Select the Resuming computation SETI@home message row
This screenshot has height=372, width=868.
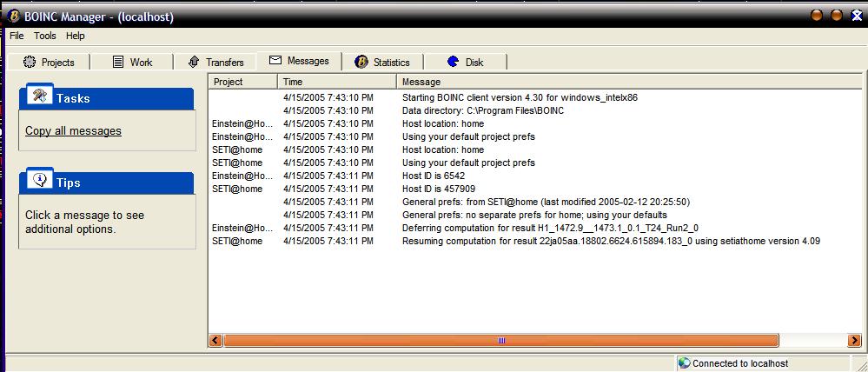(x=610, y=241)
